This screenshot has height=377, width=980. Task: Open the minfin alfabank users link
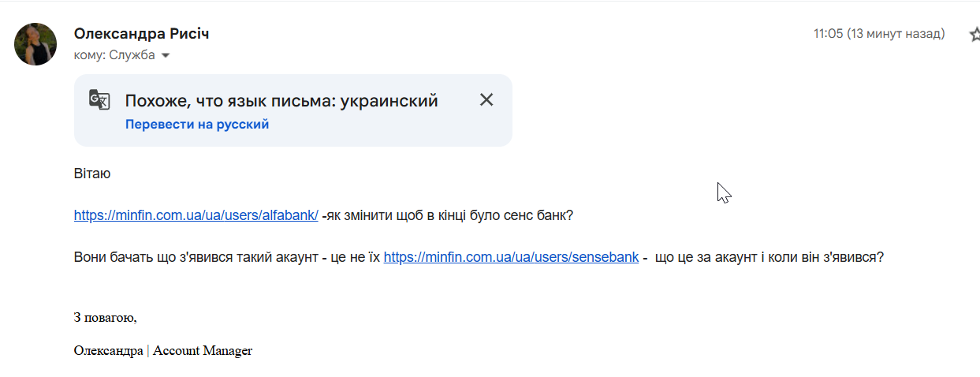(x=196, y=215)
